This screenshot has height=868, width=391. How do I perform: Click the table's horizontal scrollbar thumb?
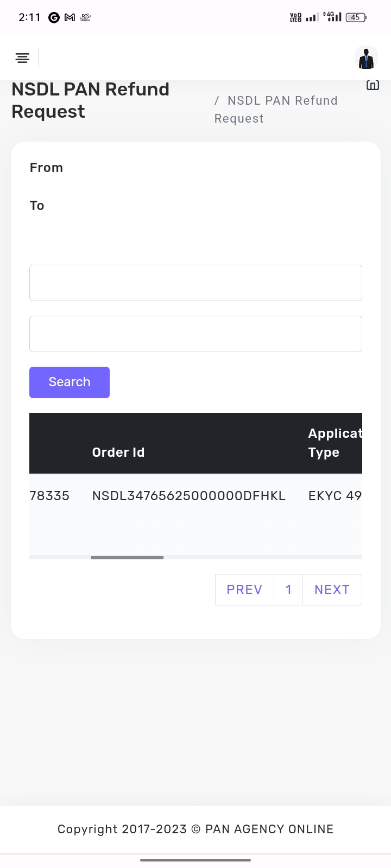(127, 557)
